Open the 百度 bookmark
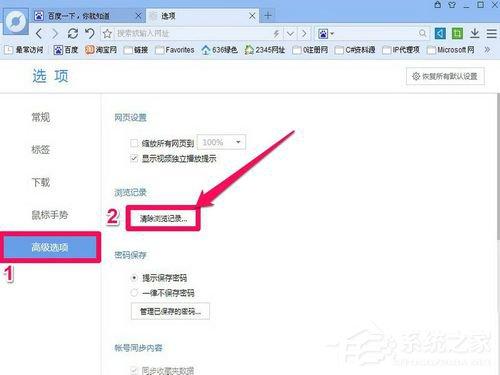Viewport: 500px width, 375px height. (x=66, y=50)
